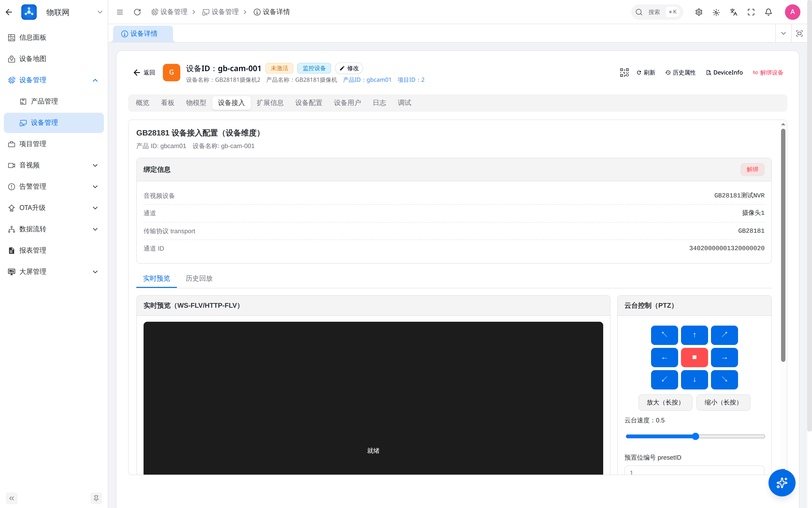Click the search box in header
812x508 pixels.
click(x=657, y=12)
